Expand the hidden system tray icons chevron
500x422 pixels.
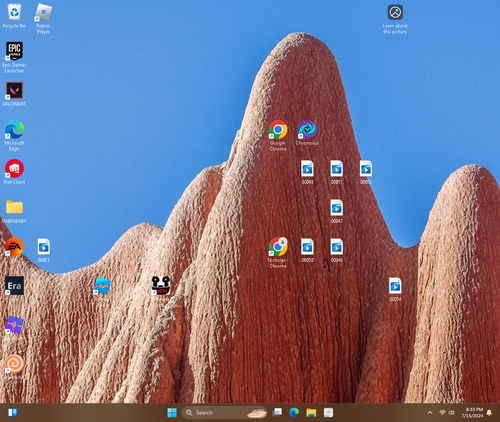(430, 413)
